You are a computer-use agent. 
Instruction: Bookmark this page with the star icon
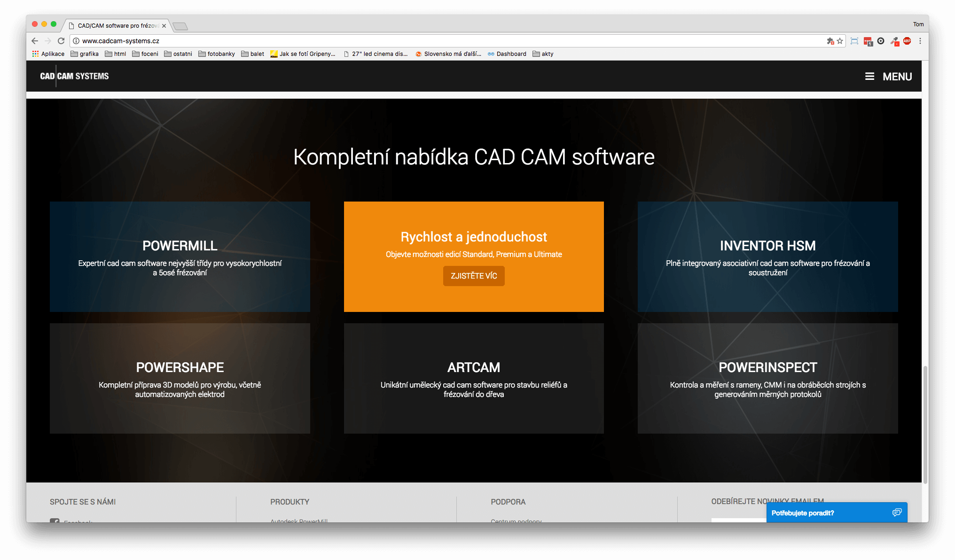tap(840, 41)
